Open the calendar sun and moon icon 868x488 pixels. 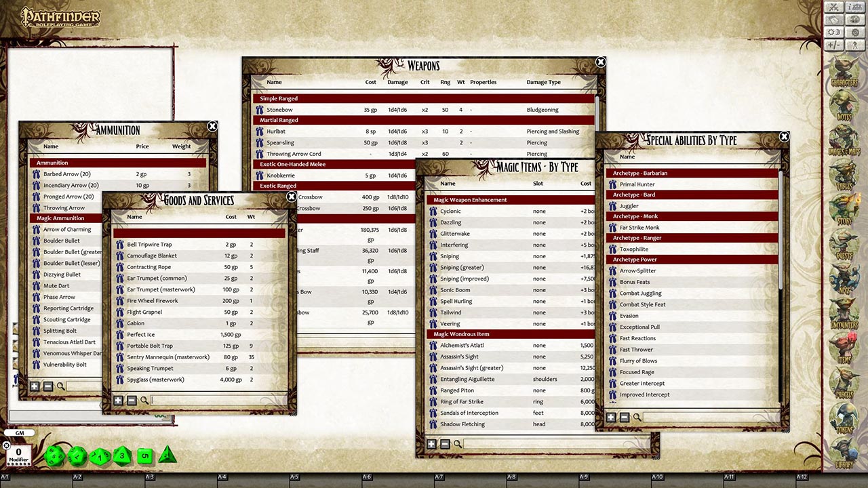(834, 33)
